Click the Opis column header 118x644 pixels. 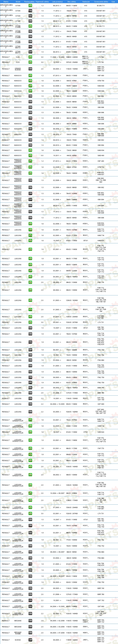[113, 2]
